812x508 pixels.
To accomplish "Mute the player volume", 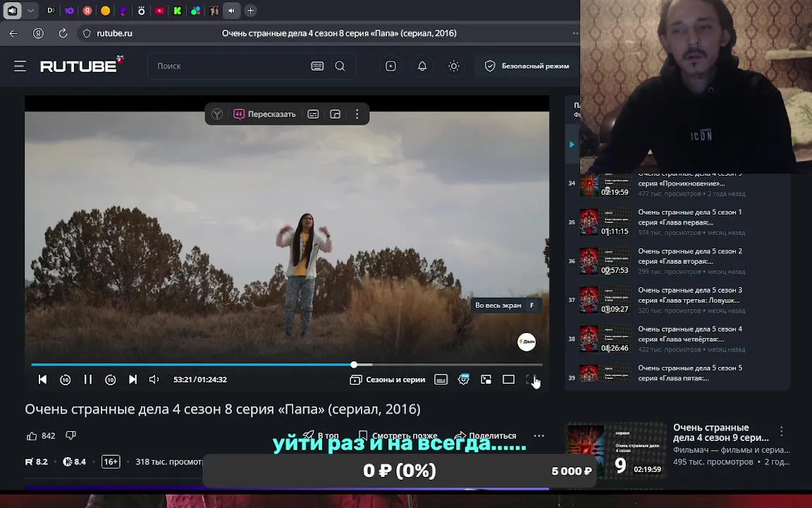I will point(154,380).
